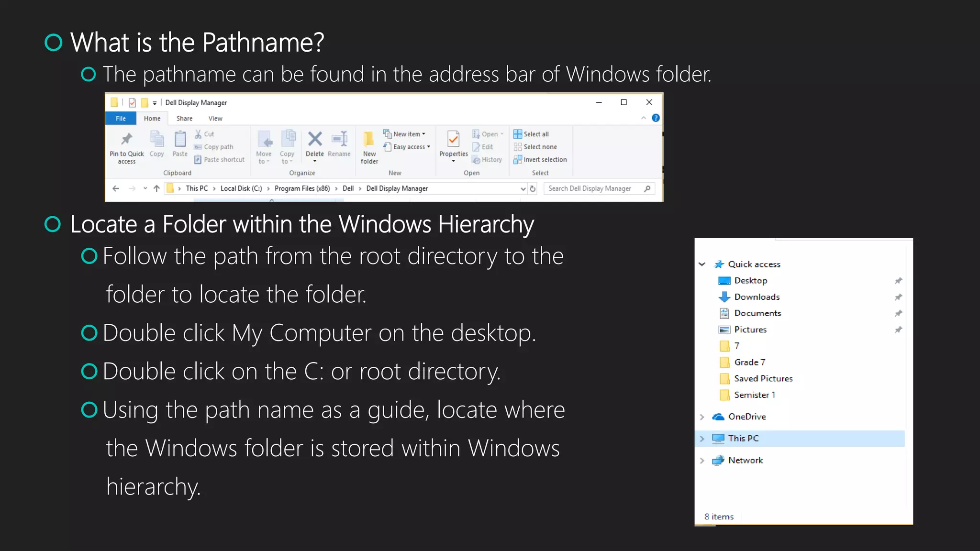
Task: Open the Copy to menu
Action: (287, 146)
